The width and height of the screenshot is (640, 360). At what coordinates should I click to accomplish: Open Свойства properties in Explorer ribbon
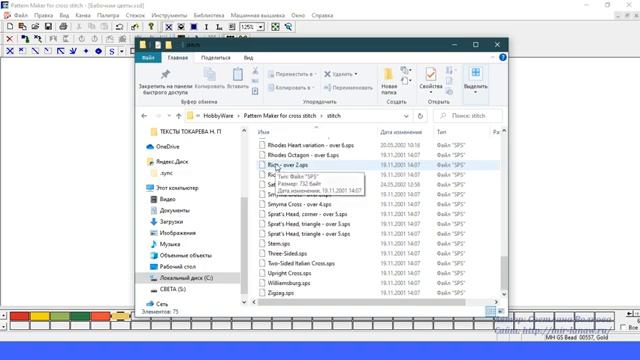click(431, 78)
